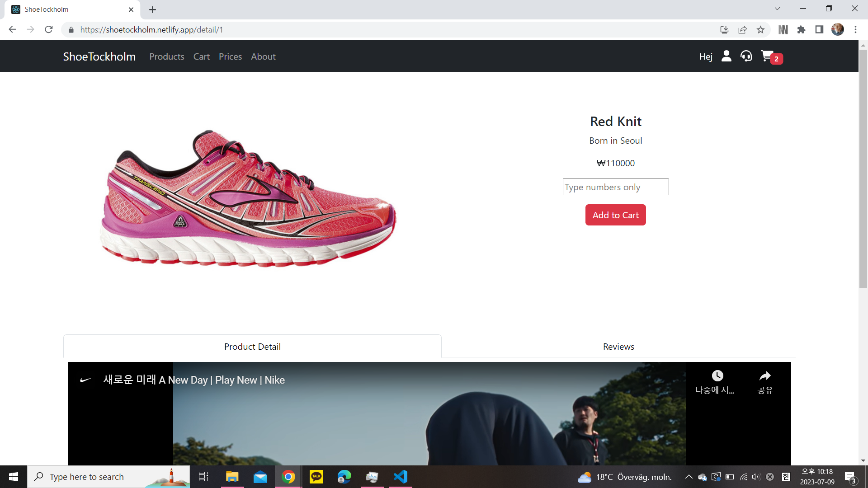Screen dimensions: 868x488
Task: Click the scrollbar down arrow
Action: point(863,461)
